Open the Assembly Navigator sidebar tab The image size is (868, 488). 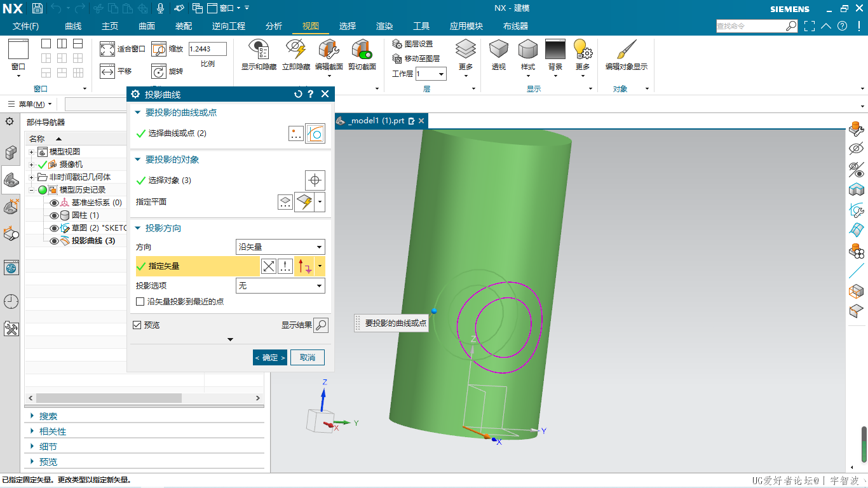click(11, 152)
